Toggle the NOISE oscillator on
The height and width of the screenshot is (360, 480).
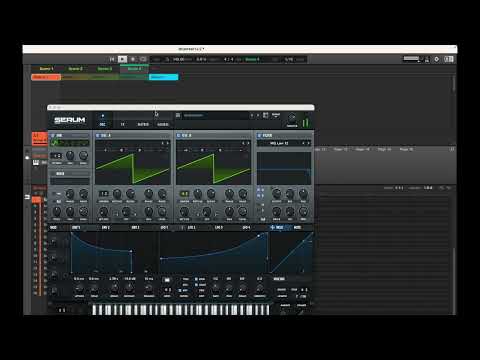53,174
